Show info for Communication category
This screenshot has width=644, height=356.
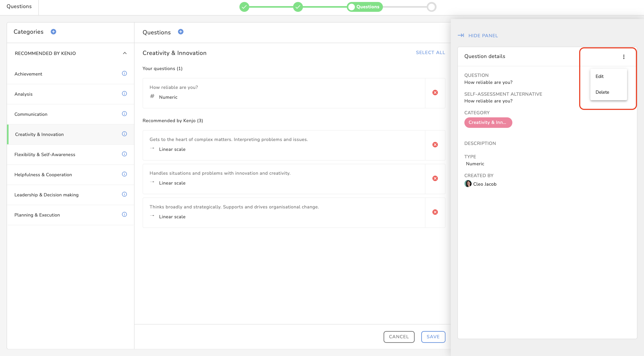point(124,114)
